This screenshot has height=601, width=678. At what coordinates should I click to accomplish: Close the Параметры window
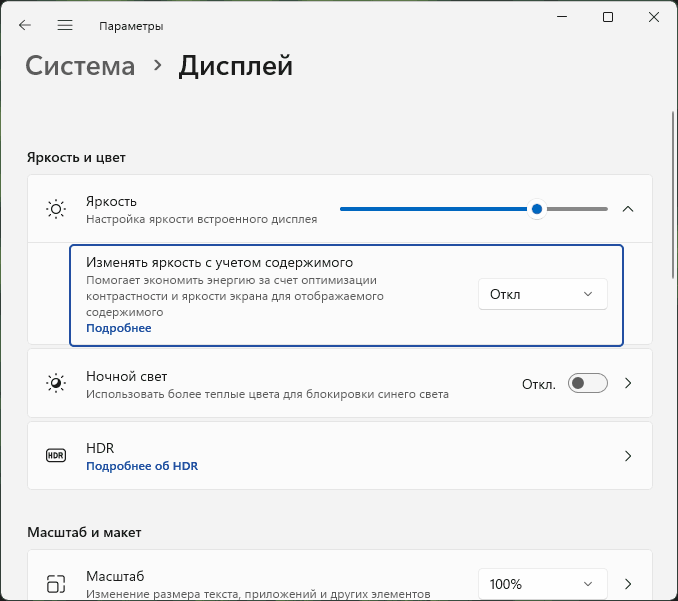tap(654, 17)
